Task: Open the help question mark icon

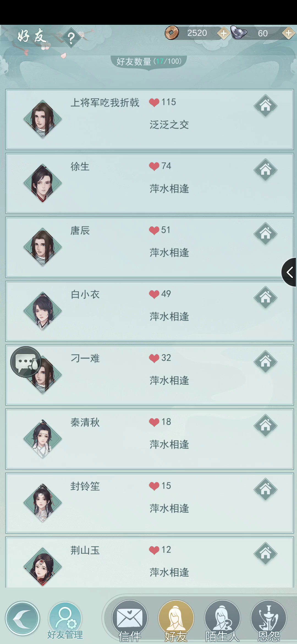Action: pos(71,38)
